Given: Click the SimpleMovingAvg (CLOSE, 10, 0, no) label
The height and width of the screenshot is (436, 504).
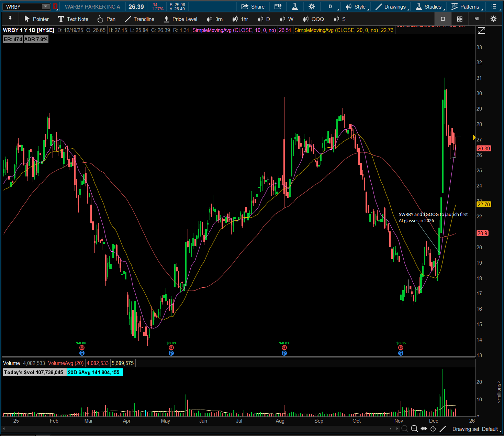Looking at the screenshot, I should tap(234, 30).
